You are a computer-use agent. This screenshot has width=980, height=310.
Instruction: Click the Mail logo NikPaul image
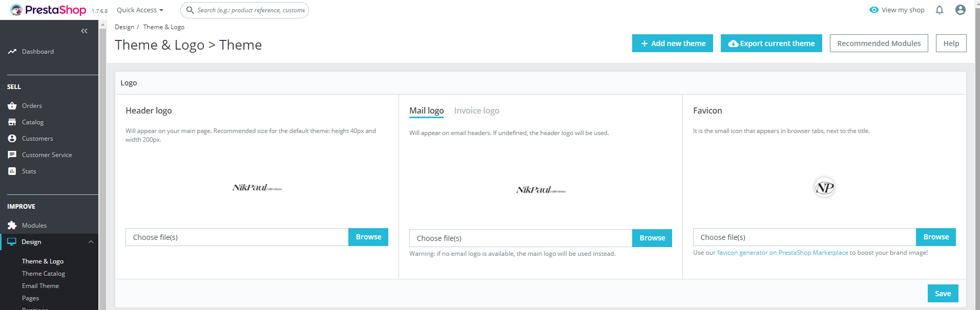541,190
